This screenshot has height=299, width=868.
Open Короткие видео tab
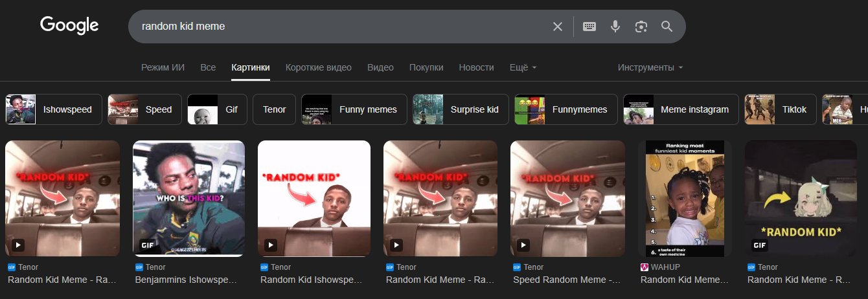319,67
